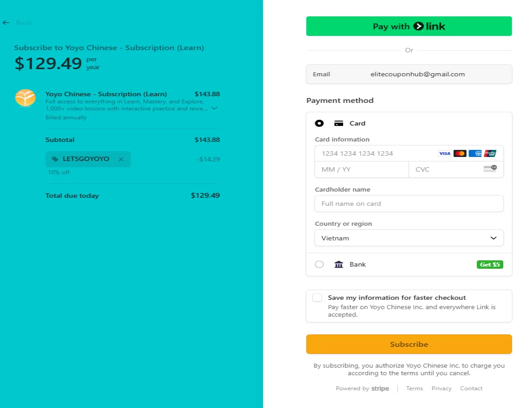The image size is (532, 408).
Task: Click the back arrow icon
Action: coord(6,23)
